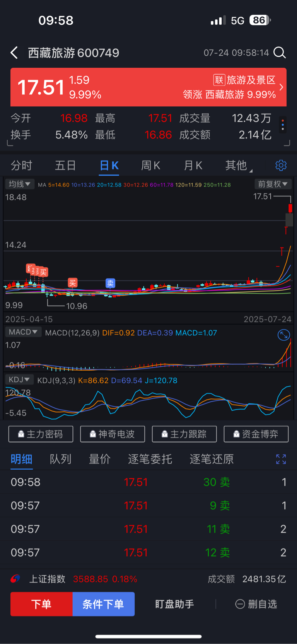Tap the KDJ indicator chart area

[148, 402]
